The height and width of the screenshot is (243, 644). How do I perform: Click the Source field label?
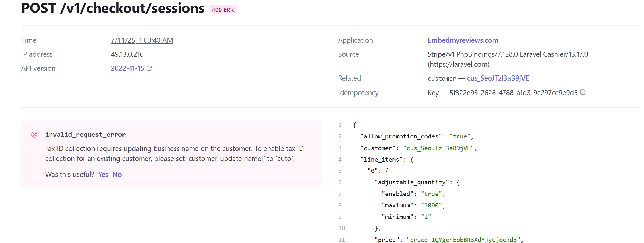tap(348, 54)
